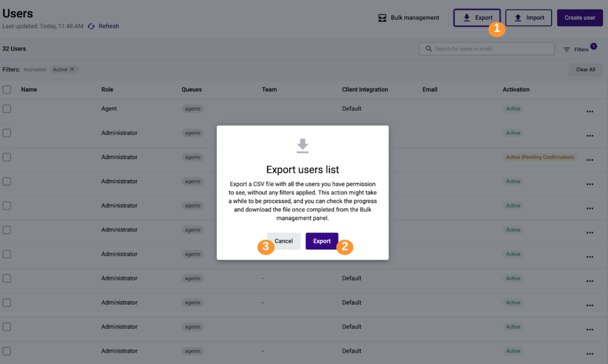Click the Create user button
Viewport: 608px width, 364px height.
coord(580,18)
